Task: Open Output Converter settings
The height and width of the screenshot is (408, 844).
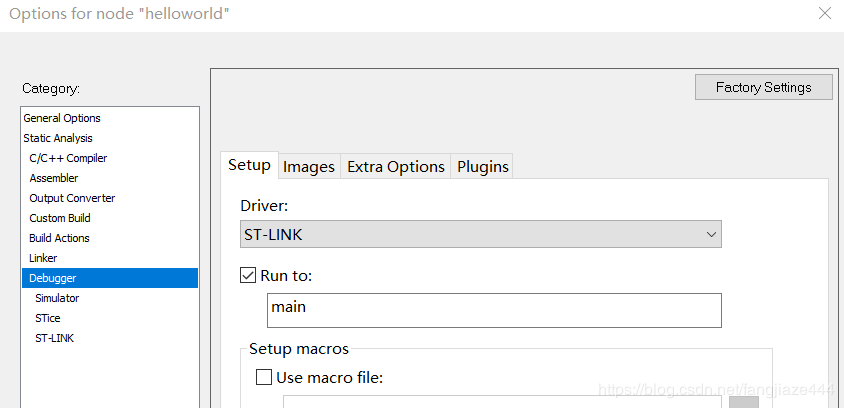Action: coord(72,198)
